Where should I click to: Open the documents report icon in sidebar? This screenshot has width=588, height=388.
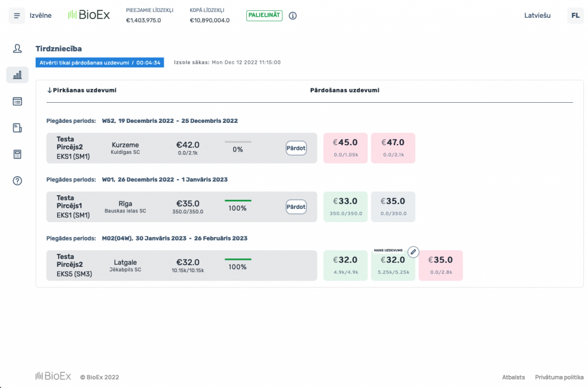[17, 127]
